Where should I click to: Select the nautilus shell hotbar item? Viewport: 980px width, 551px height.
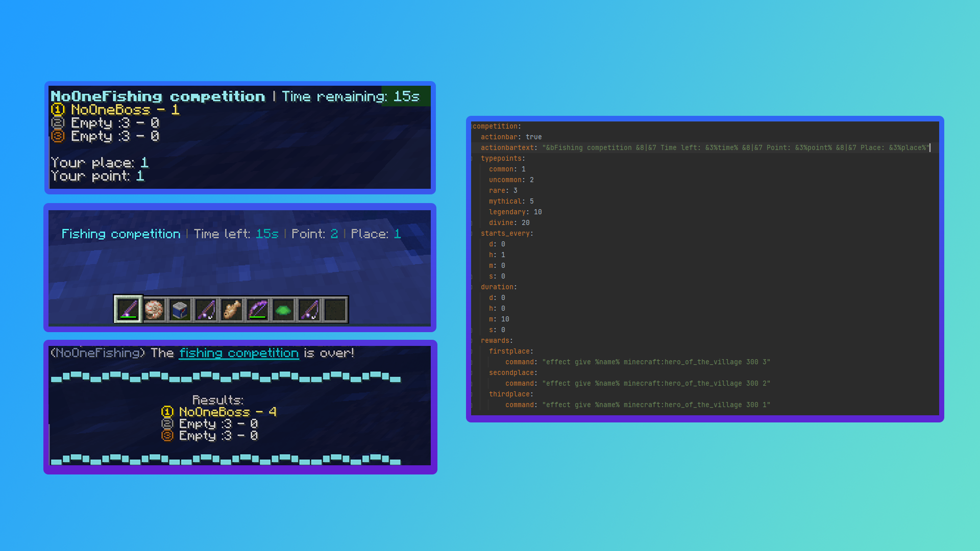[x=154, y=309]
